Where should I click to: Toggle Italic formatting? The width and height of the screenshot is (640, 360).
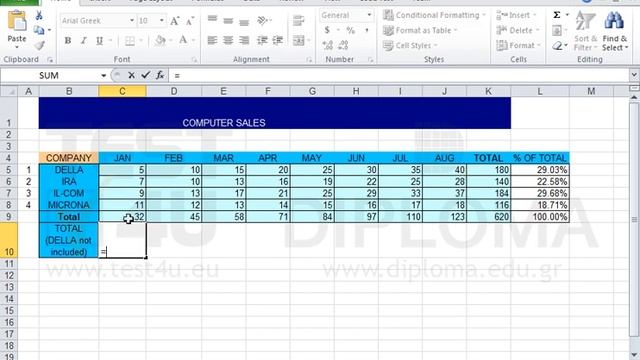pos(84,40)
